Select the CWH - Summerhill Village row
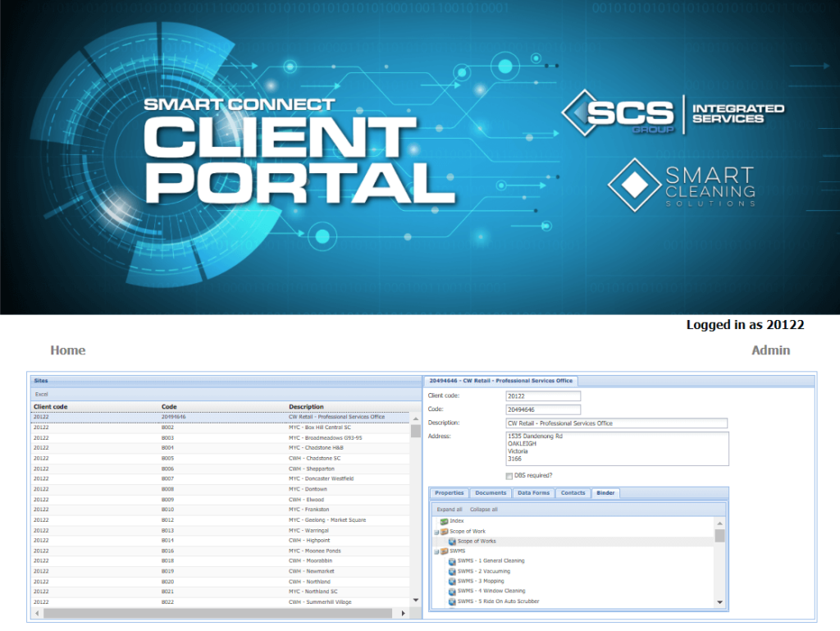 coord(220,602)
